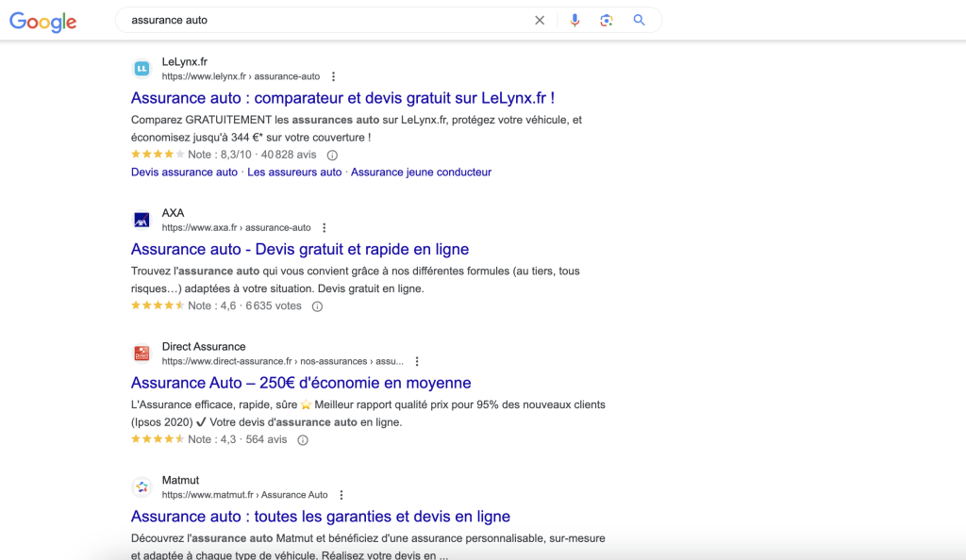The width and height of the screenshot is (966, 560).
Task: Clear the search query with X icon
Action: click(x=540, y=20)
